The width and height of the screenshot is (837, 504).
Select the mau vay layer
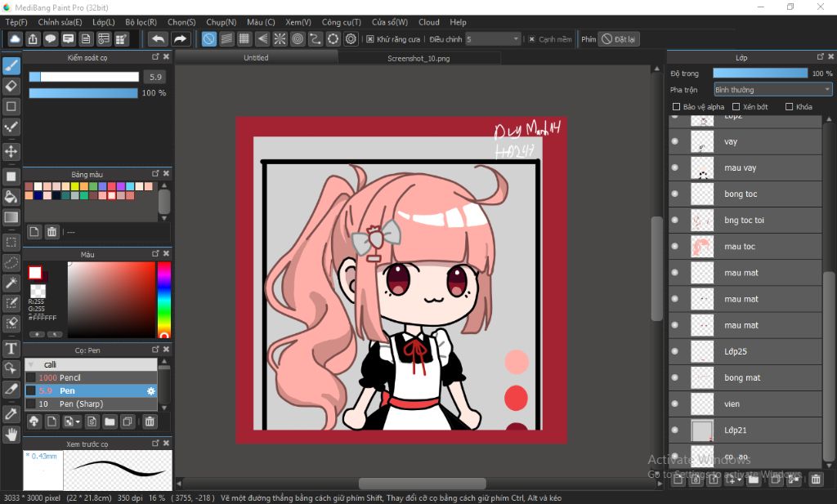[745, 167]
